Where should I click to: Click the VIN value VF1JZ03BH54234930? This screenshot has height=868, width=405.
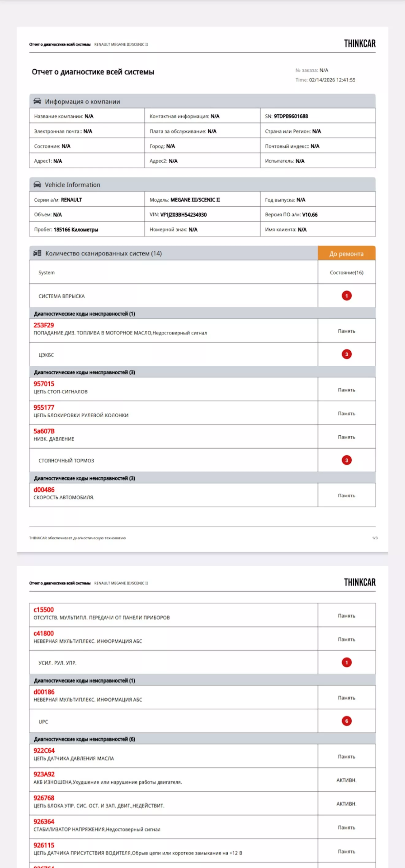(x=183, y=215)
